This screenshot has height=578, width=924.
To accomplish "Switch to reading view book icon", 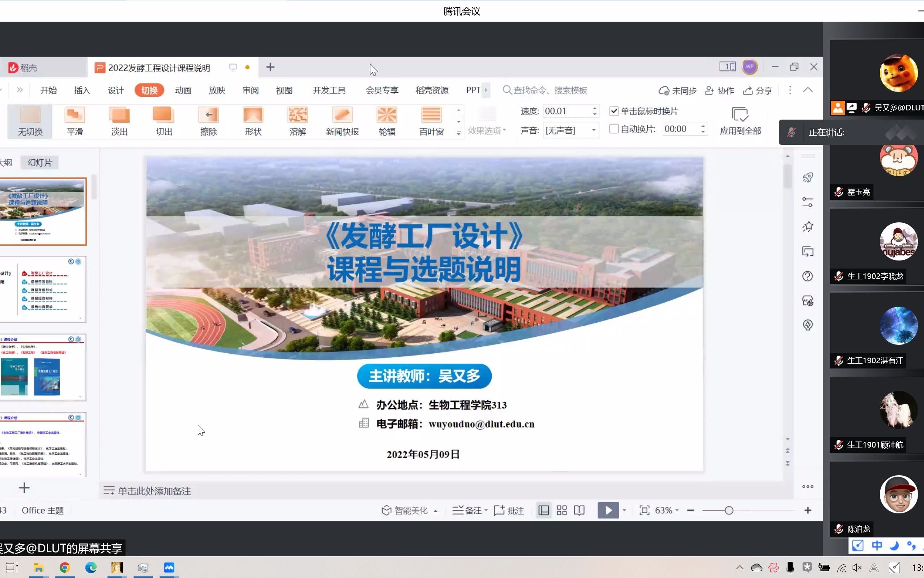I will [579, 510].
